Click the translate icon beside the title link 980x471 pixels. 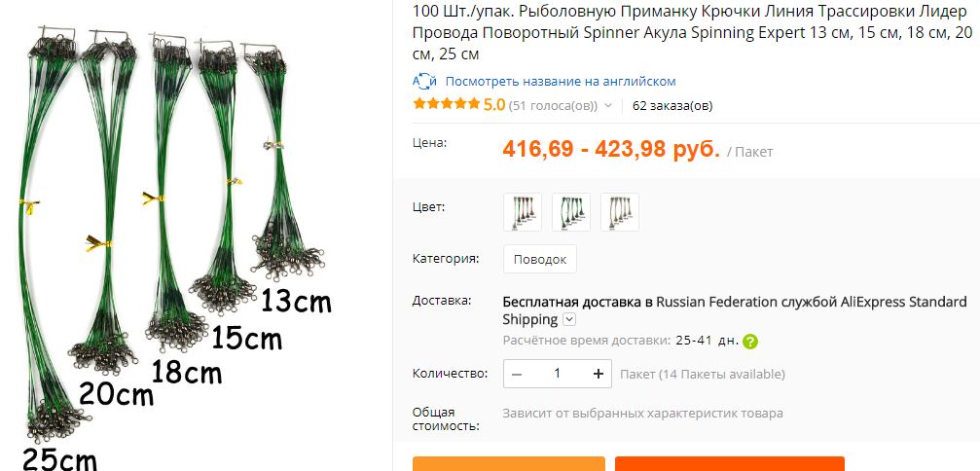pyautogui.click(x=424, y=81)
